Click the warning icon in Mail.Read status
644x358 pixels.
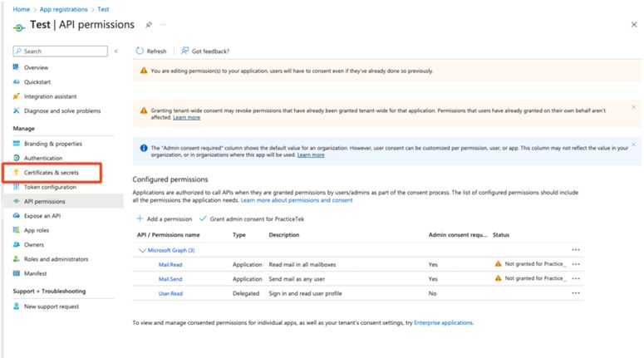tap(498, 263)
